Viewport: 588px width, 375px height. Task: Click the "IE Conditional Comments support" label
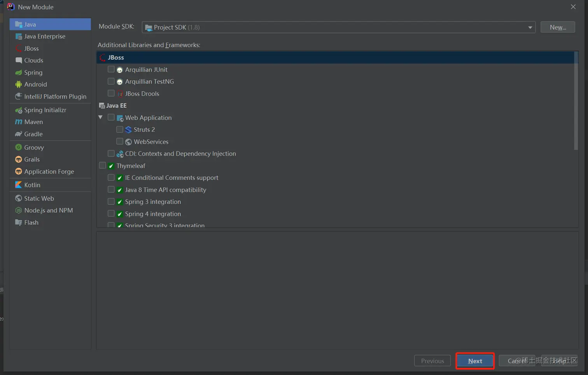click(171, 178)
